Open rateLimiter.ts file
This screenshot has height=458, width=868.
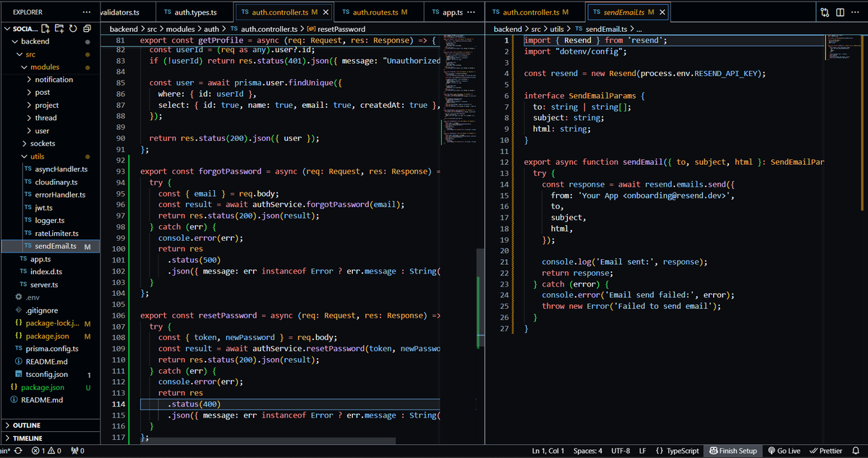coord(56,233)
